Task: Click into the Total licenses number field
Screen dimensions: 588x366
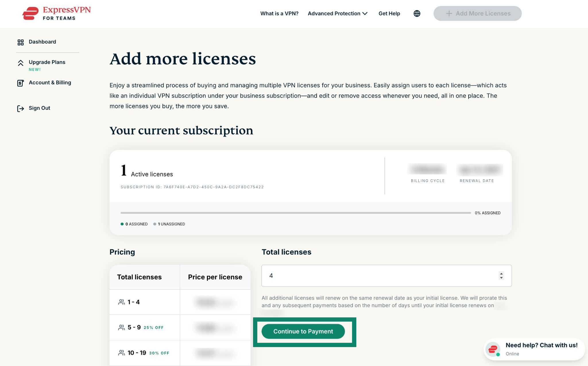Action: pos(386,276)
